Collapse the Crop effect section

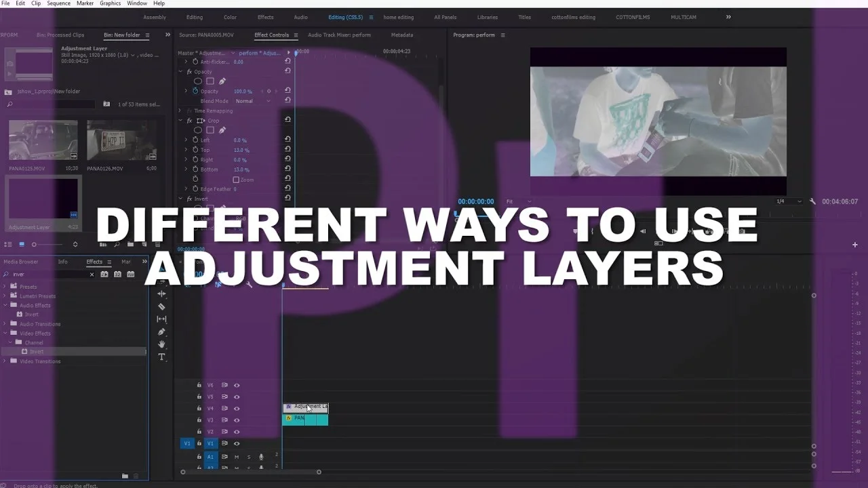180,121
